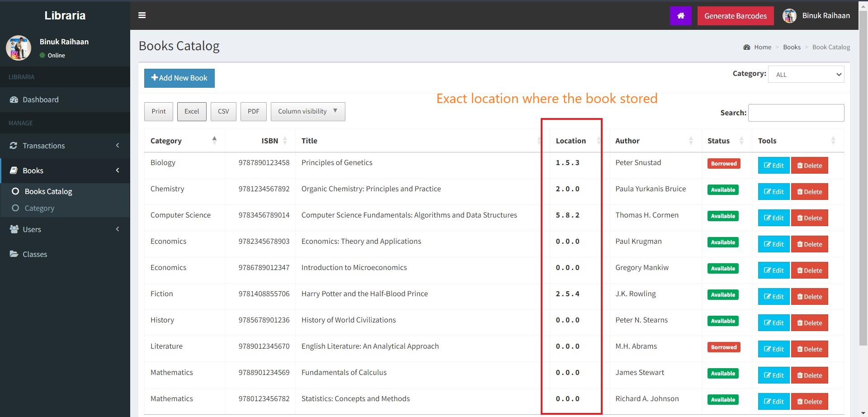Click the Print export button
868x417 pixels.
[x=159, y=112]
